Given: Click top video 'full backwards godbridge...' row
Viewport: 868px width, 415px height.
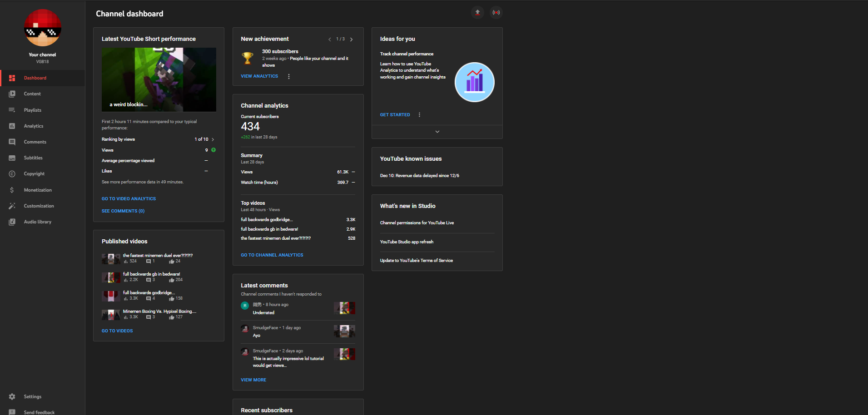Looking at the screenshot, I should 298,220.
